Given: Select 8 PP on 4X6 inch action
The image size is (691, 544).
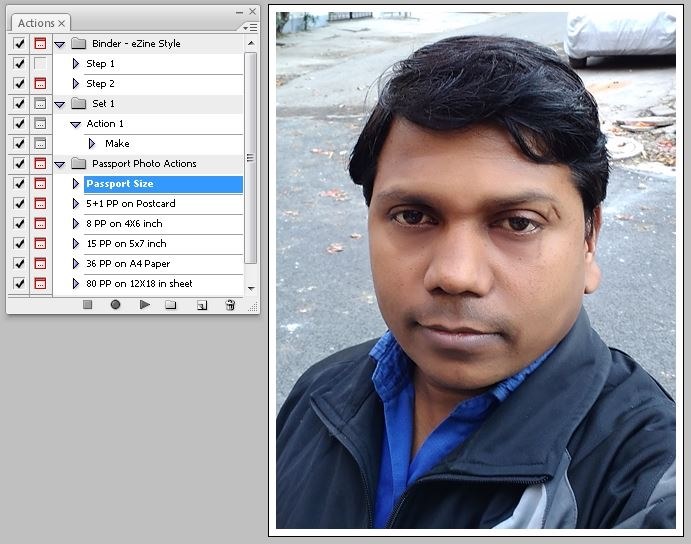Looking at the screenshot, I should 163,224.
